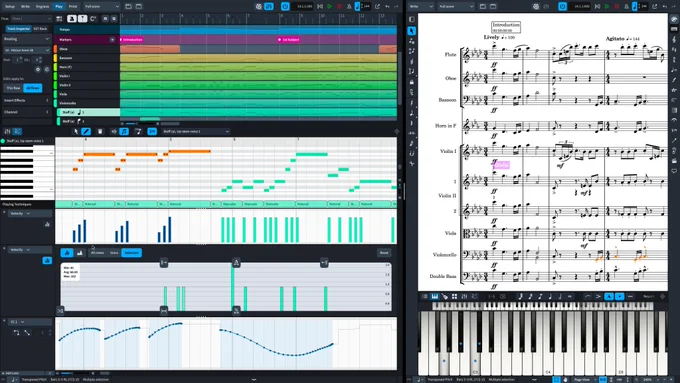Switch to Engrave mode tab

click(x=42, y=7)
